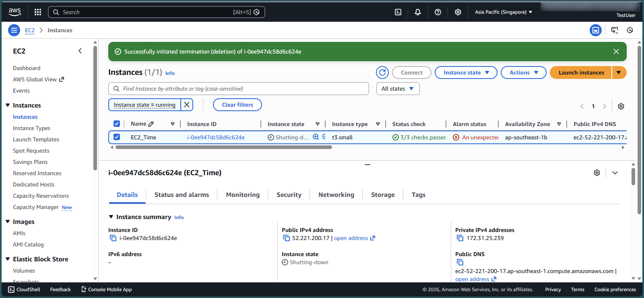Toggle the select-all instances checkbox
Image resolution: width=644 pixels, height=298 pixels.
pyautogui.click(x=117, y=124)
